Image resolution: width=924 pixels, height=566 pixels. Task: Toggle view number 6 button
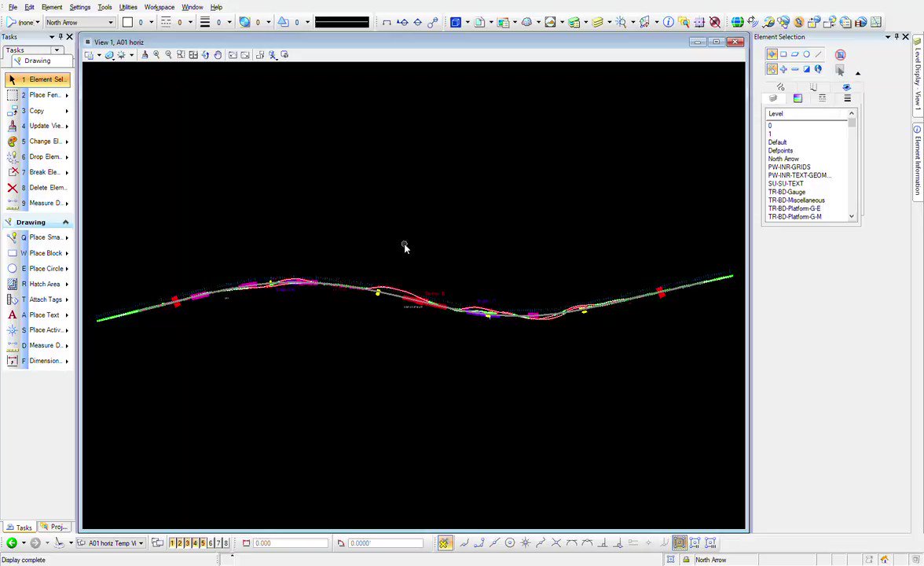tap(211, 543)
